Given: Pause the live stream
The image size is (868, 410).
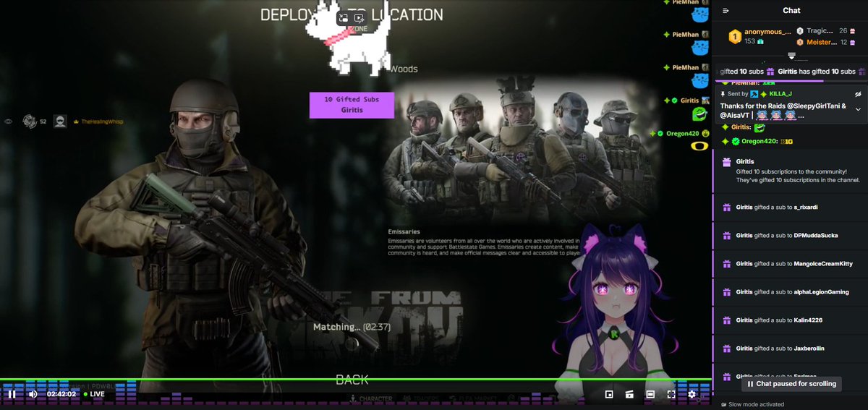Looking at the screenshot, I should 12,394.
